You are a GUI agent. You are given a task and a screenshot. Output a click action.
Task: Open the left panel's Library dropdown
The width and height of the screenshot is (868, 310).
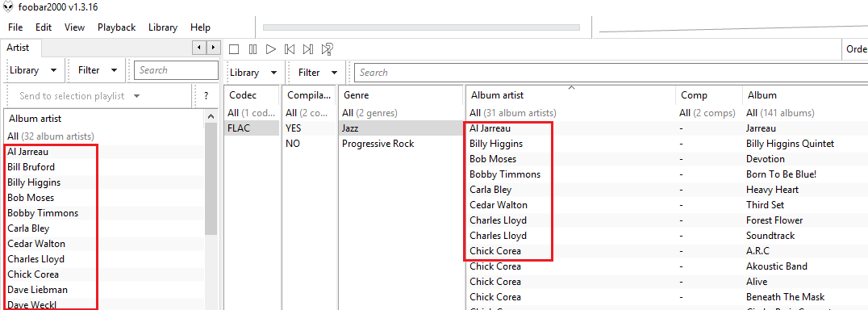[x=33, y=70]
